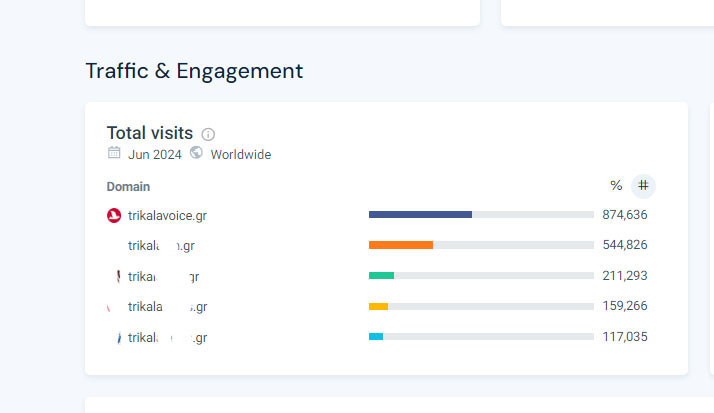
Task: Switch to percentage view with % toggle
Action: 616,186
